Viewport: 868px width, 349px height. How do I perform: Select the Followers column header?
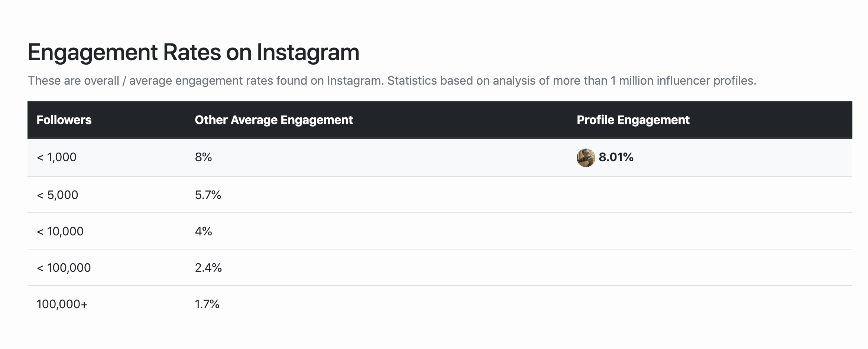64,120
